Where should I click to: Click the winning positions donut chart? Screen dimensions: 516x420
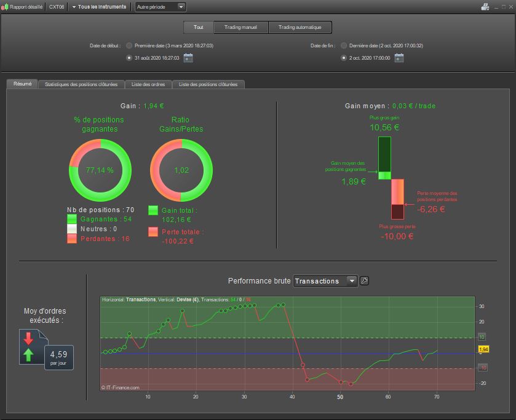pyautogui.click(x=99, y=170)
